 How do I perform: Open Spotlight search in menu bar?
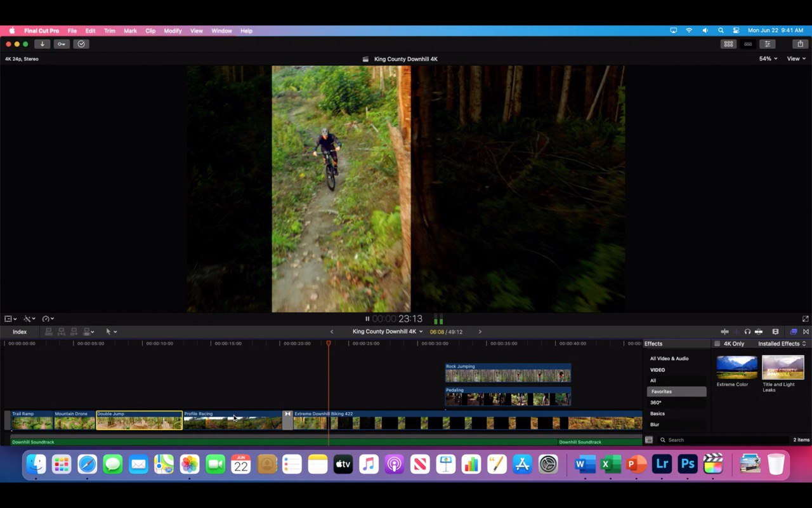721,30
